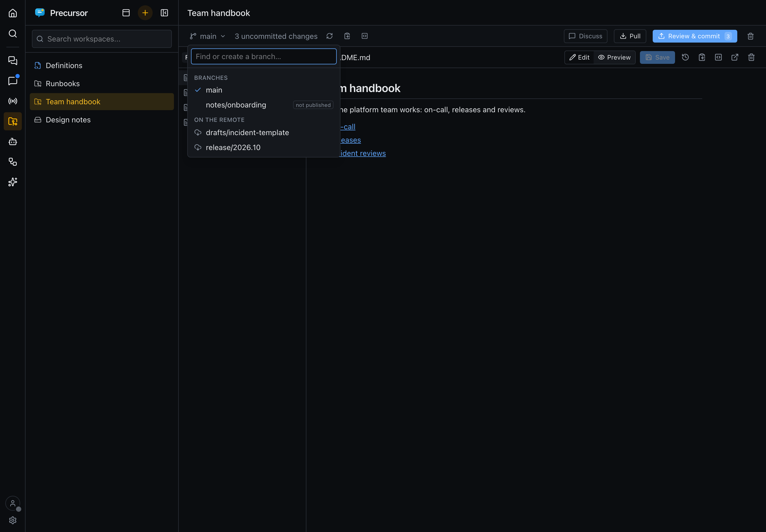Click the Save button
This screenshot has height=532, width=766.
[x=657, y=57]
